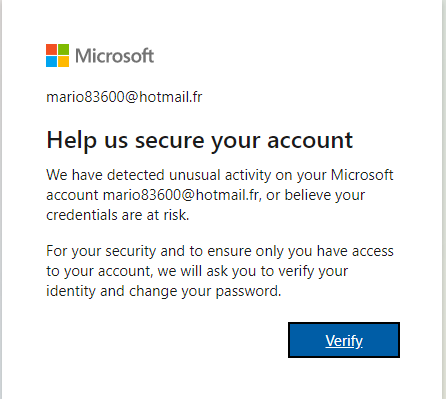Click the 'For your security' paragraph start
446x399 pixels.
pos(101,251)
